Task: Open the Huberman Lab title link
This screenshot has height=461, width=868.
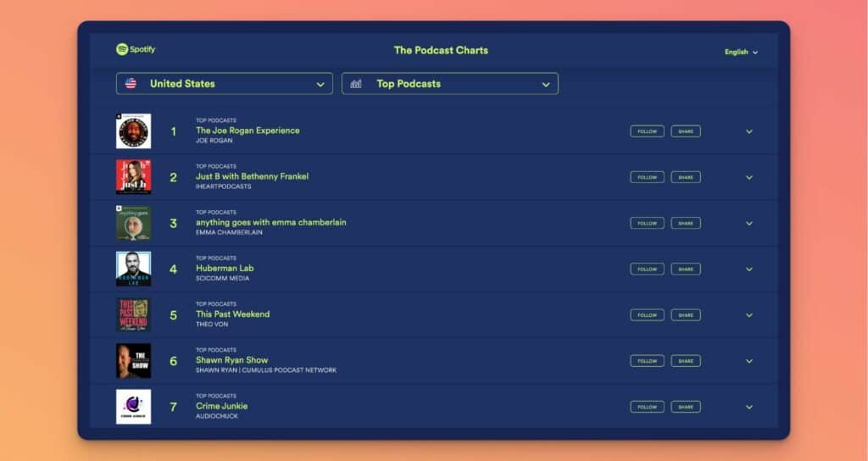Action: pos(225,269)
